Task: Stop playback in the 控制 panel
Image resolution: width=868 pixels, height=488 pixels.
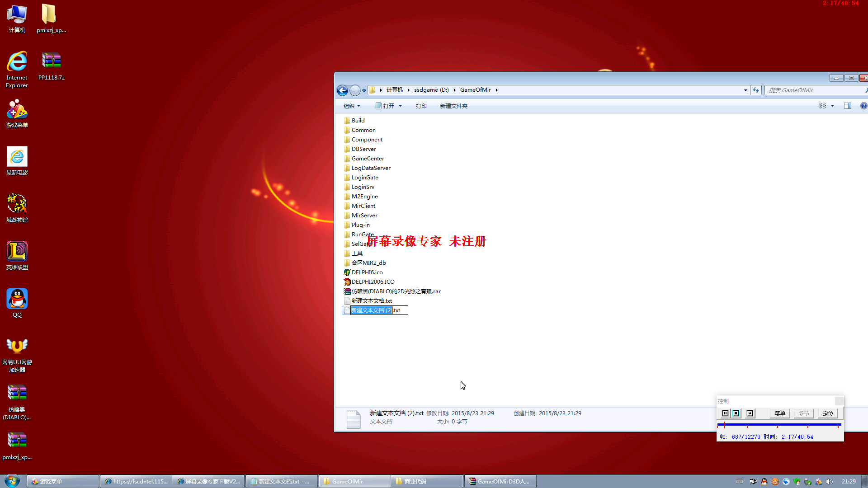Action: 736,413
